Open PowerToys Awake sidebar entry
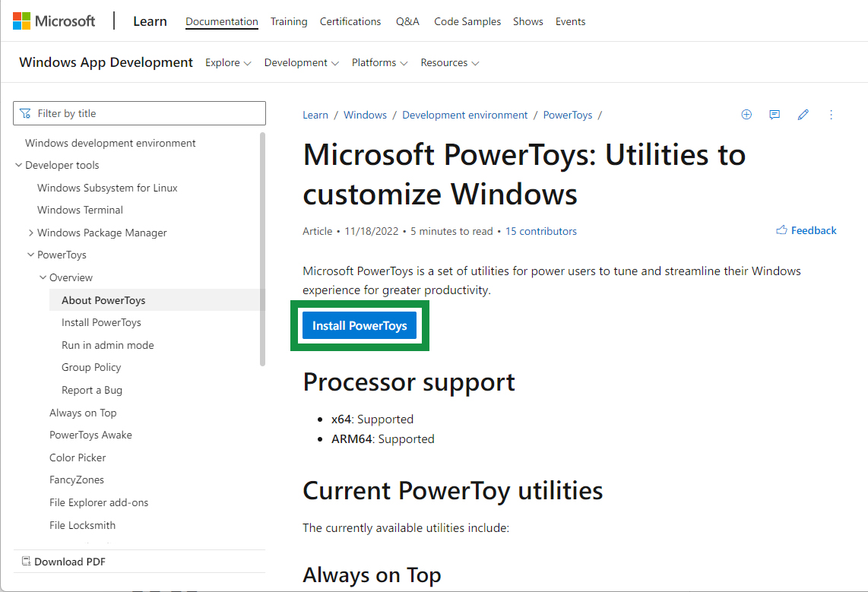Screen dimensions: 868x592 click(x=90, y=435)
